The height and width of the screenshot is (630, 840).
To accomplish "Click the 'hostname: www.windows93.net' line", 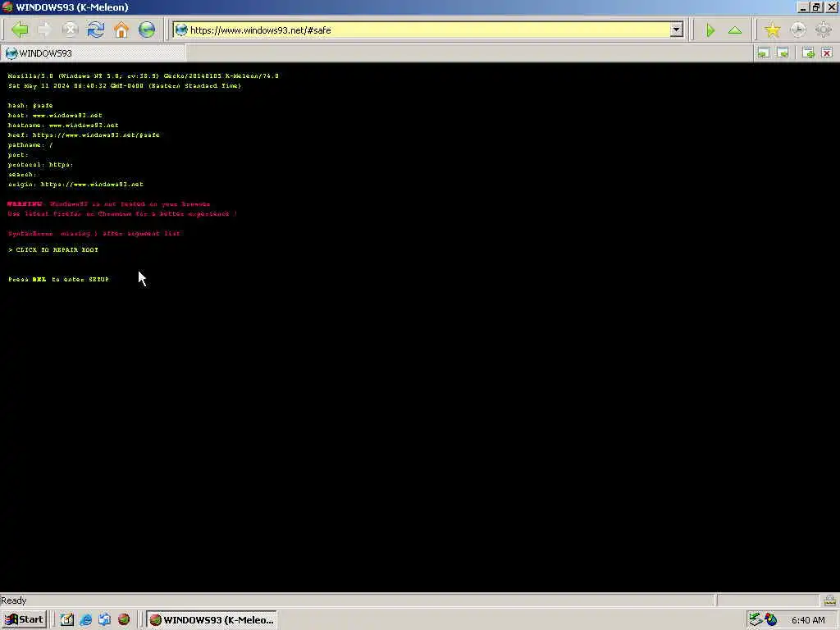I will [62, 126].
